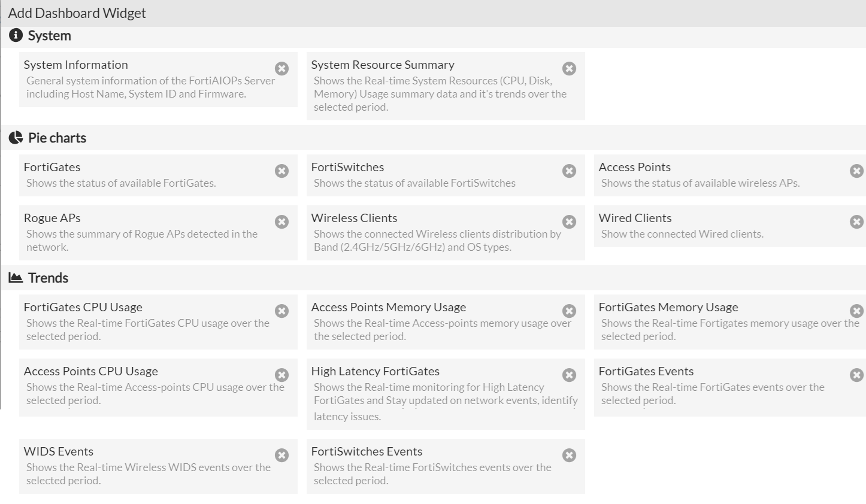Screen dimensions: 866x504
Task: Click the X icon on System Information widget
Action: point(281,69)
